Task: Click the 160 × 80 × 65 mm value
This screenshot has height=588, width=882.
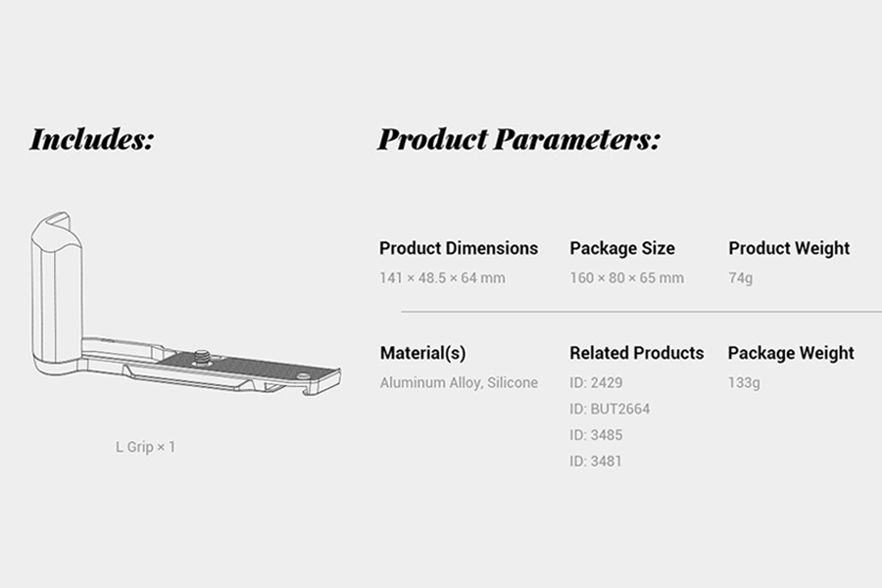Action: (x=626, y=278)
